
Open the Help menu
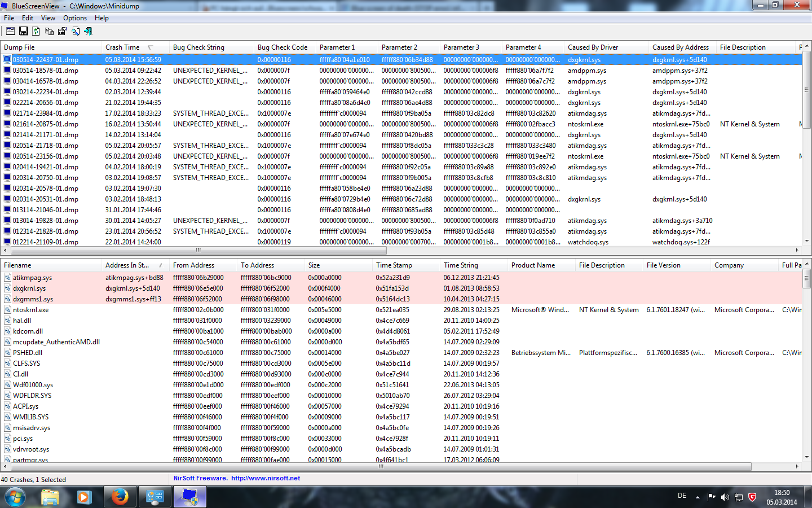point(101,18)
